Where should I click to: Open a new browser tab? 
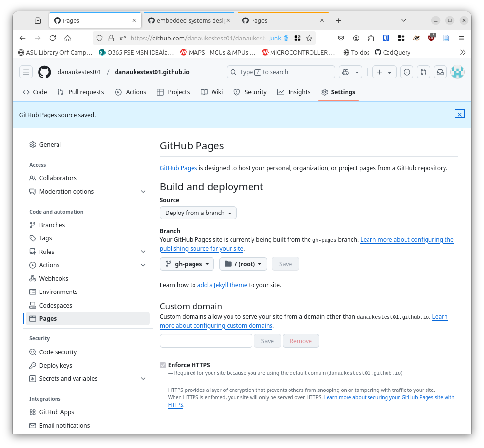(339, 20)
